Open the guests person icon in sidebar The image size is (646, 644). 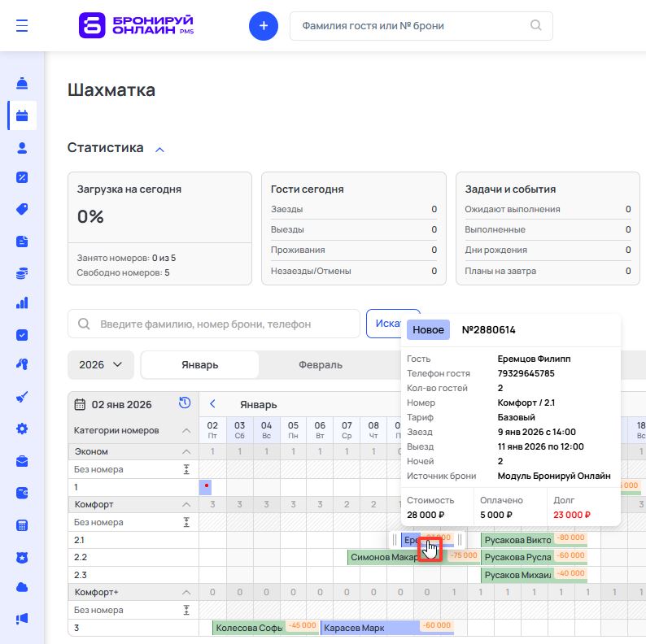(22, 147)
